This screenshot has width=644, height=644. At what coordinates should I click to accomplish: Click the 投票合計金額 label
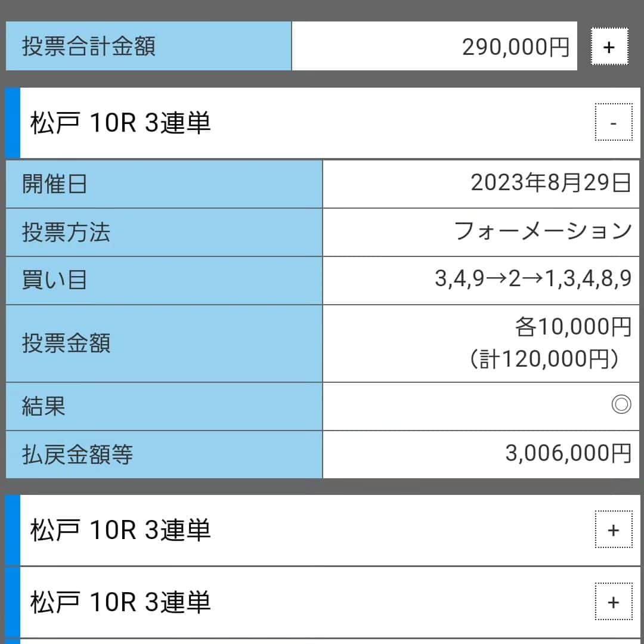coord(89,46)
